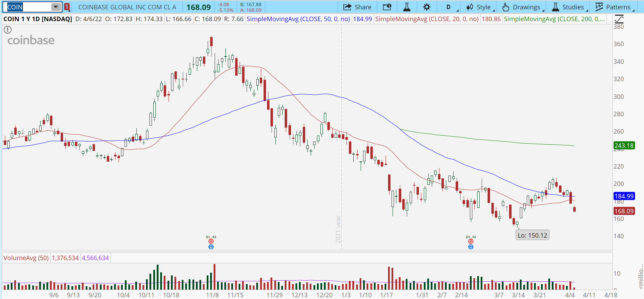Screen dimensions: 644x299
Task: Click the -5.13% percent change value
Action: point(225,10)
